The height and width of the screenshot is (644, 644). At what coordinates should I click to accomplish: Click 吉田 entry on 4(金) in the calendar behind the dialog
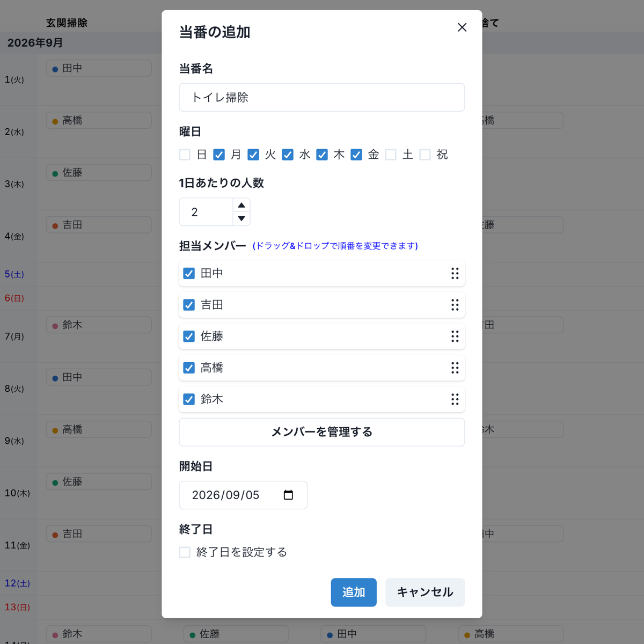pos(99,225)
